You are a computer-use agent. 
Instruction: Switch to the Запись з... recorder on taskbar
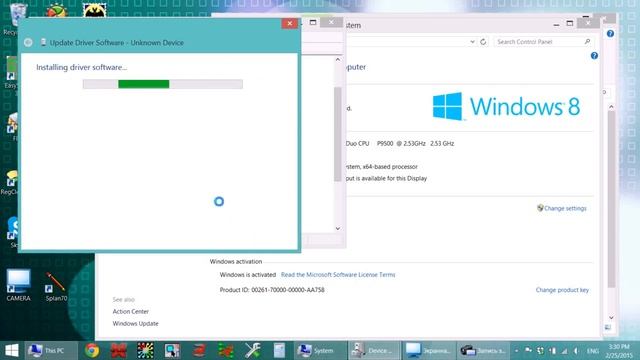coord(482,351)
